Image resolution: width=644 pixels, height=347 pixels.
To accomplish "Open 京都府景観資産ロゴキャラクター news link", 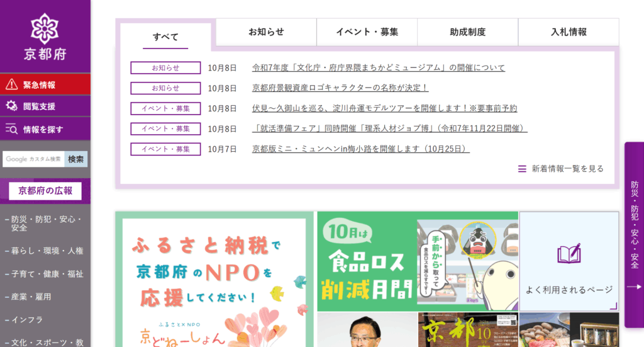I will coord(340,88).
